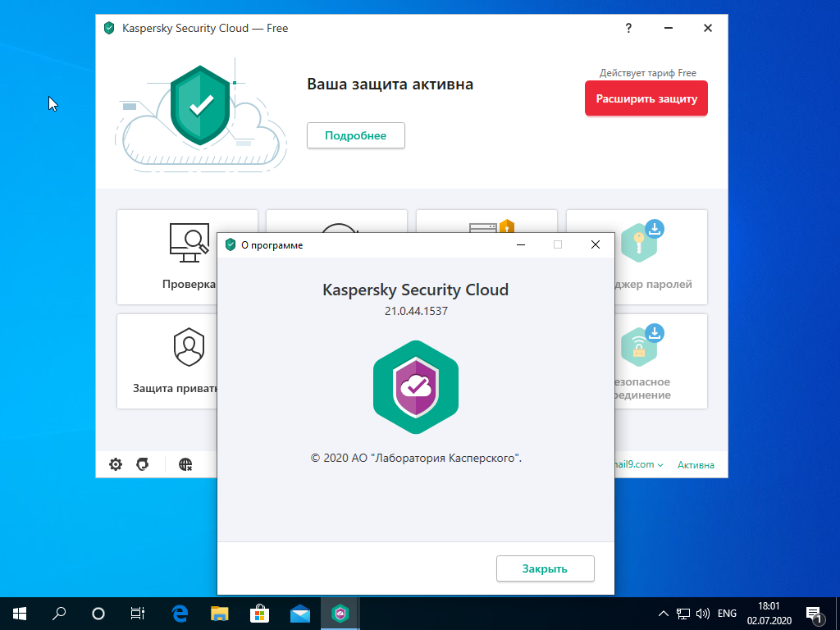Screen dimensions: 840x630
Task: Click the Kaspersky shield icon in main title bar
Action: pos(109,28)
